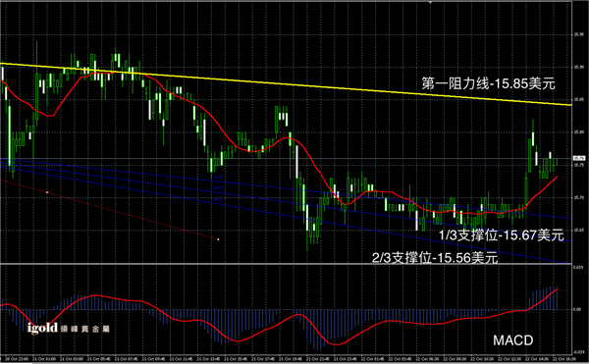The width and height of the screenshot is (589, 364).
Task: Select the upper blue Fibonacci support line
Action: 286,187
